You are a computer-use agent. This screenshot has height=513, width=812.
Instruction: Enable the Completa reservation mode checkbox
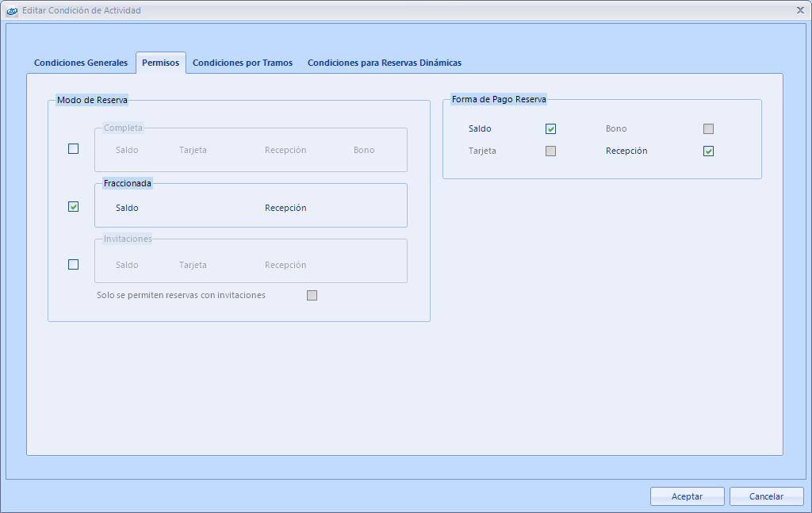(74, 149)
